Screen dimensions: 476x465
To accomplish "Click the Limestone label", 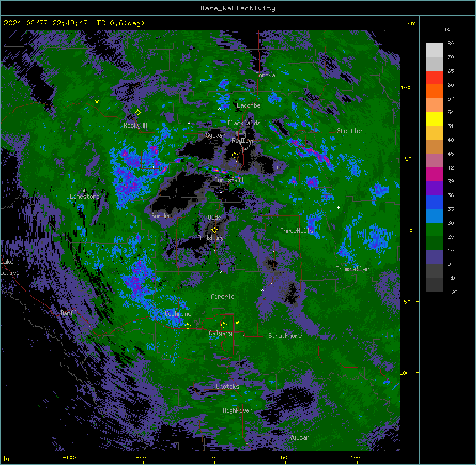I will coord(84,197).
